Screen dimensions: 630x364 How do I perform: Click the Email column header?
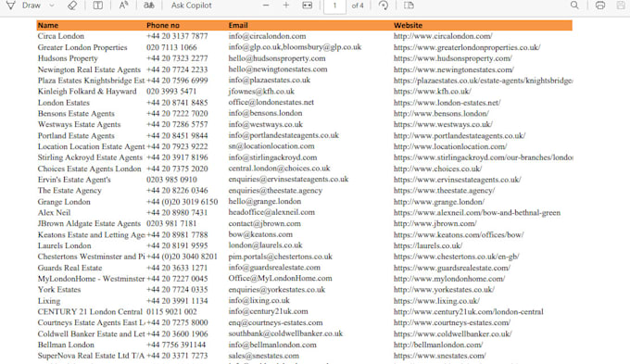pyautogui.click(x=238, y=25)
